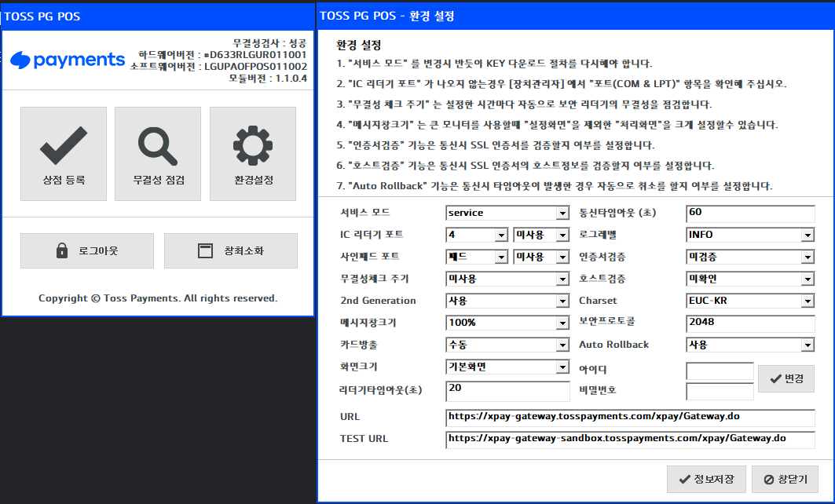Click the checkmark icon on 변경 button
Viewport: 835px width, 504px height.
[776, 378]
